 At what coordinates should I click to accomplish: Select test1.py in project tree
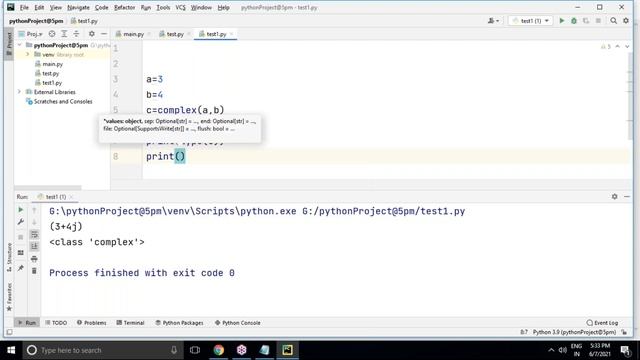[x=52, y=83]
